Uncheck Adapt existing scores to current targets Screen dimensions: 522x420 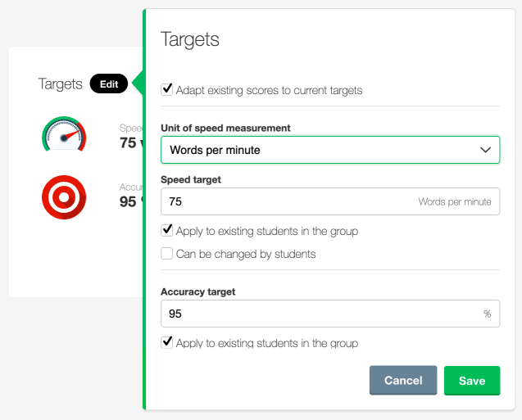tap(167, 89)
